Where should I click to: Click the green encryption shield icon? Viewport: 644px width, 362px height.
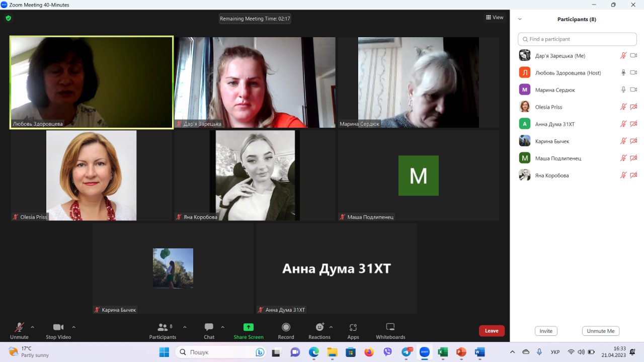[x=8, y=18]
